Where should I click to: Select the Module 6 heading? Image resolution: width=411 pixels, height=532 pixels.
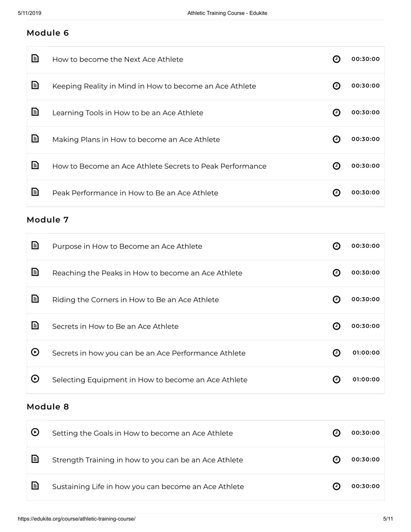click(48, 33)
